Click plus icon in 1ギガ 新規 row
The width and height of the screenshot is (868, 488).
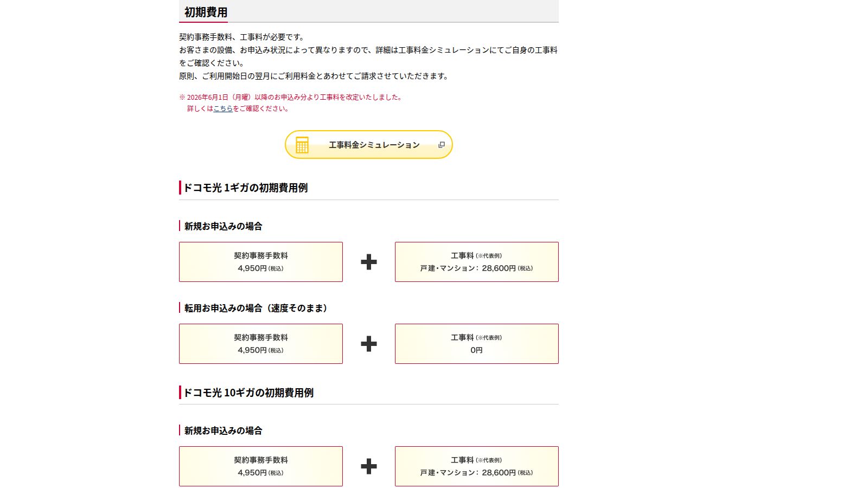click(x=369, y=262)
